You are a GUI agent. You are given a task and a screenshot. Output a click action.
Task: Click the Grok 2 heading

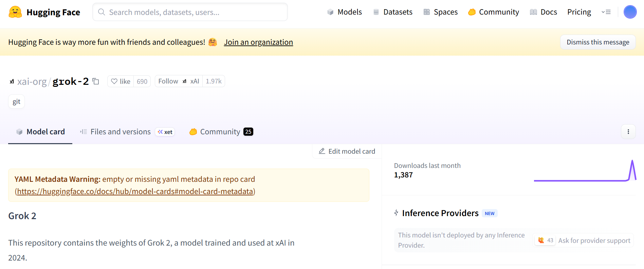[22, 216]
